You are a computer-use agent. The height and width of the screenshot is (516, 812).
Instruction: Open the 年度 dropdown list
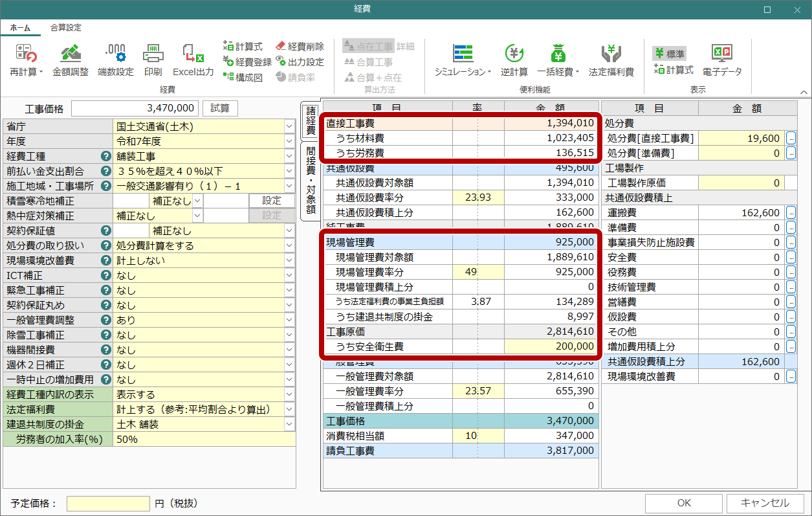pos(289,141)
